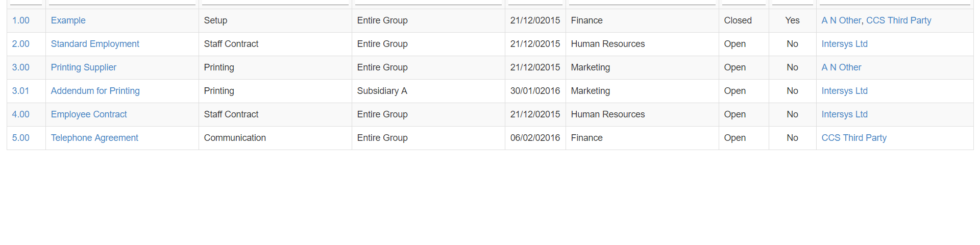Open Intersys Ltd in Employee Contract row

(x=845, y=114)
